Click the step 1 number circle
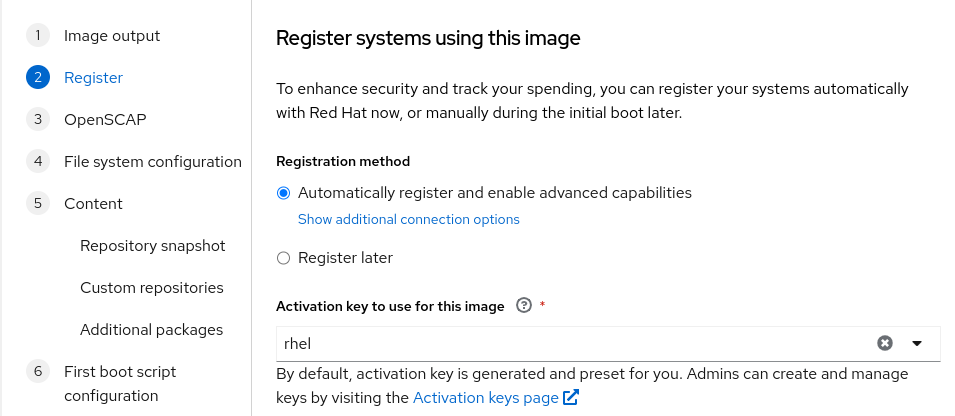The width and height of the screenshot is (955, 416). pos(38,35)
